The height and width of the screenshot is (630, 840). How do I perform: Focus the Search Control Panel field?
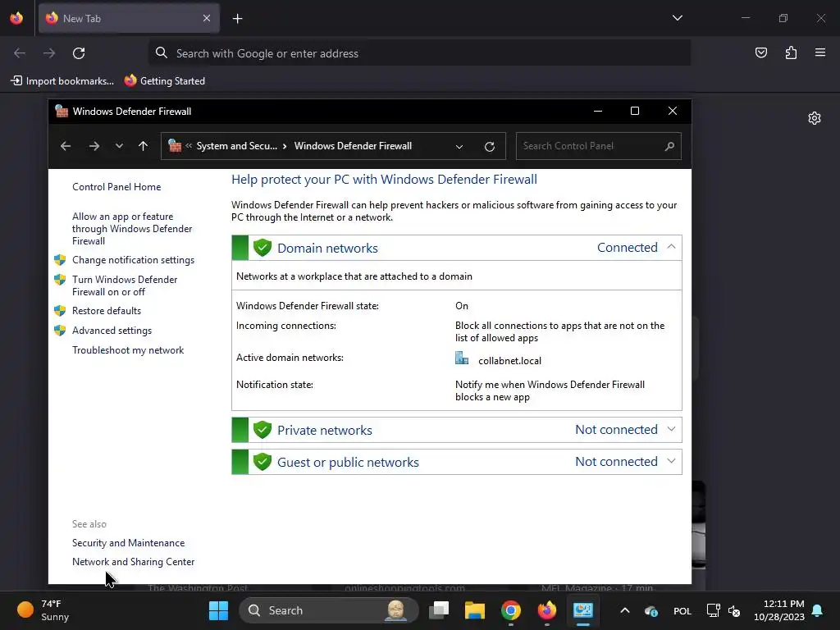point(598,146)
